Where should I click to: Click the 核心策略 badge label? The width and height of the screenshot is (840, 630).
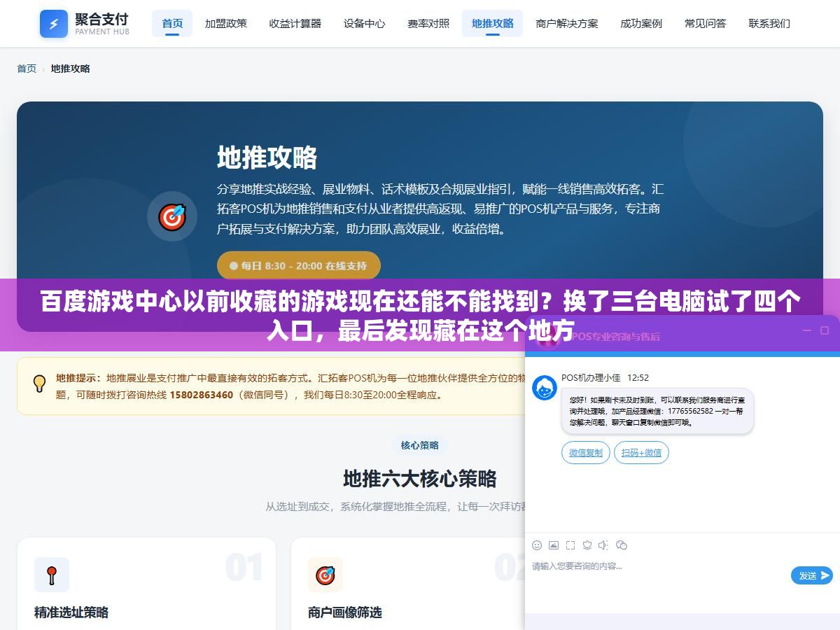420,445
